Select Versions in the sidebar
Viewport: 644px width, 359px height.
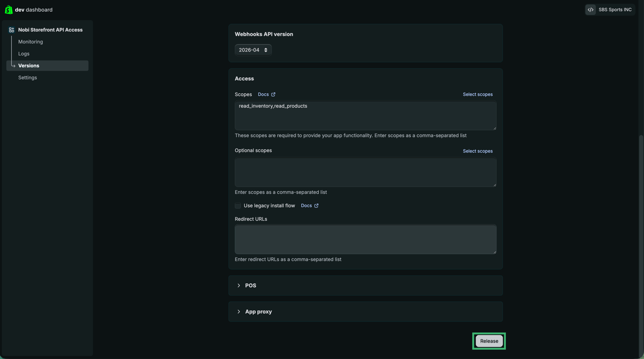pyautogui.click(x=47, y=66)
